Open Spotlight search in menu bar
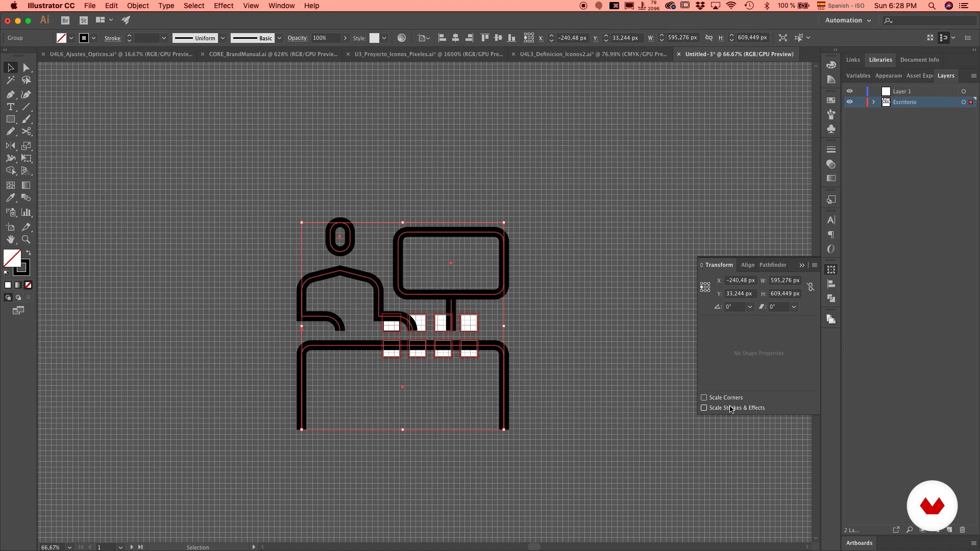The image size is (980, 551). click(932, 6)
